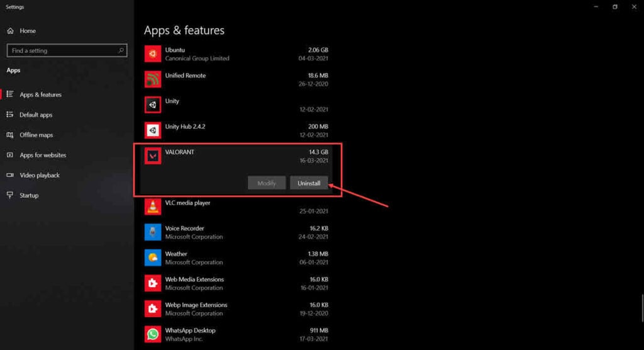
Task: Click the Offline maps sidebar icon
Action: point(10,135)
